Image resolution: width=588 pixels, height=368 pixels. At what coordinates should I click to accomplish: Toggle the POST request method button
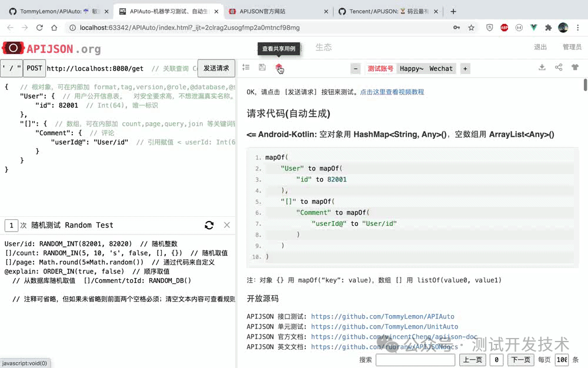(35, 68)
